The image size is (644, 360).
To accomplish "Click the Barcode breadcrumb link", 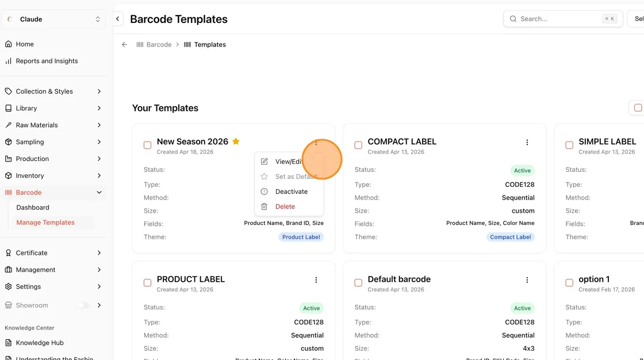I will [154, 44].
